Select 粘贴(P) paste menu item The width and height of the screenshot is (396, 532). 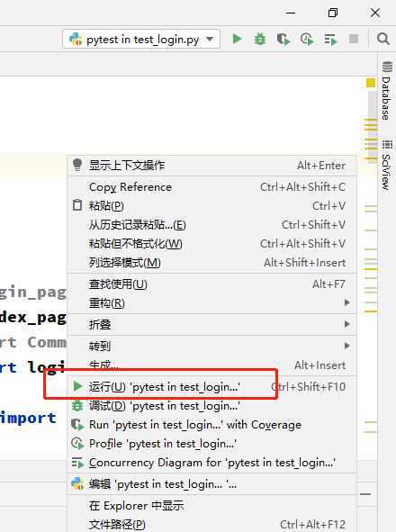click(x=211, y=206)
